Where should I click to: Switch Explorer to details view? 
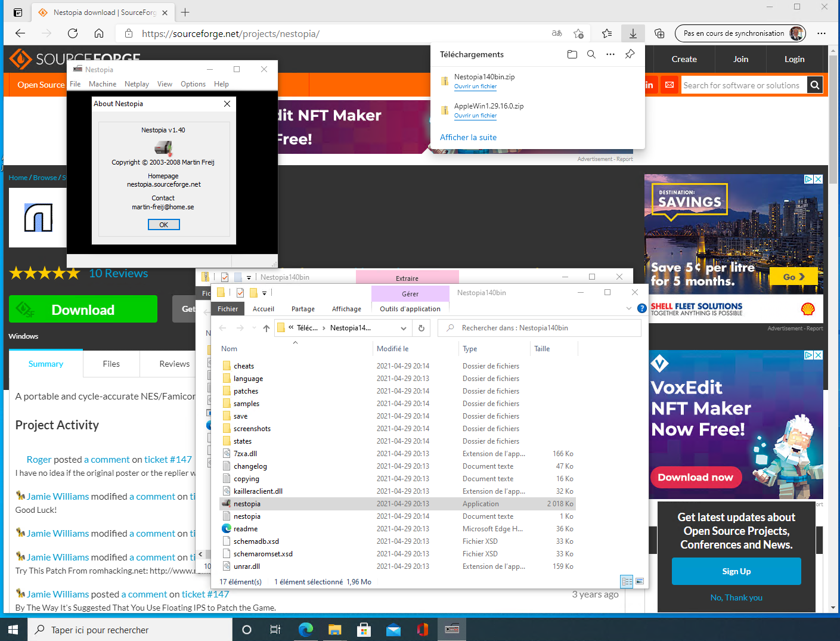coord(627,581)
